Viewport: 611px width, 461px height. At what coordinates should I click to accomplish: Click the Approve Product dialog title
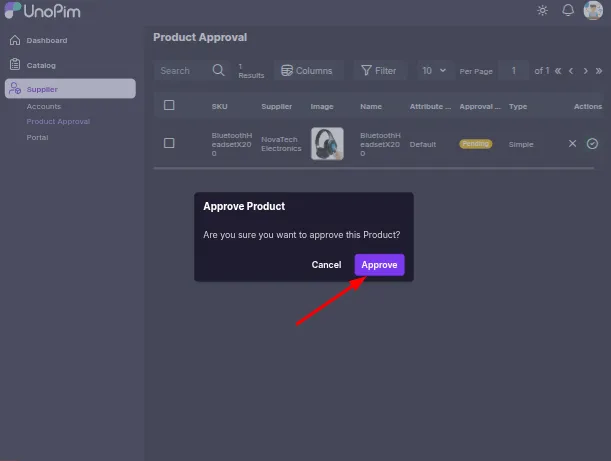[x=244, y=206]
